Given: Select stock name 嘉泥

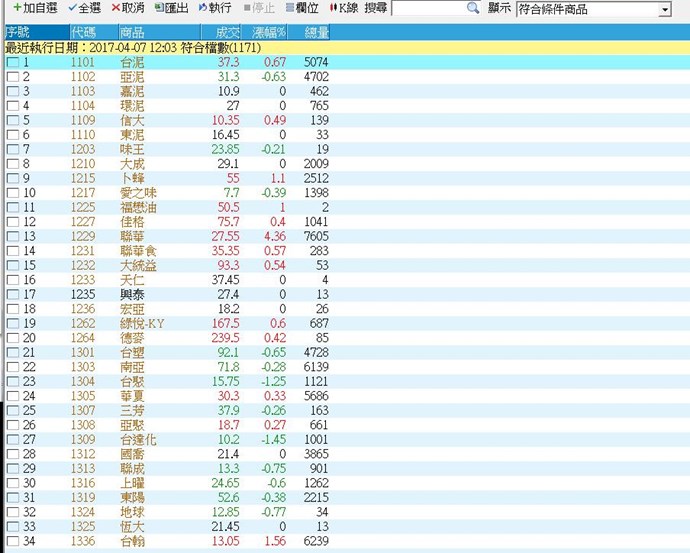Looking at the screenshot, I should click(x=132, y=92).
